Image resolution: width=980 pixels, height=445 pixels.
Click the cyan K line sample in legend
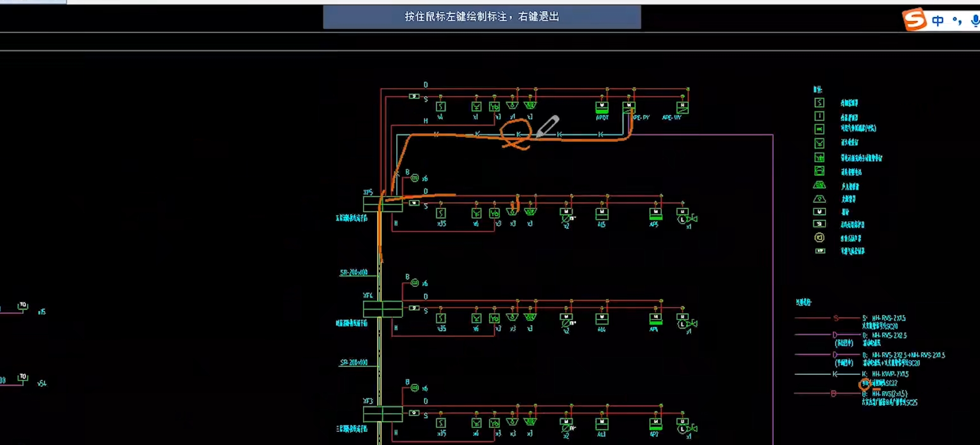tap(827, 374)
